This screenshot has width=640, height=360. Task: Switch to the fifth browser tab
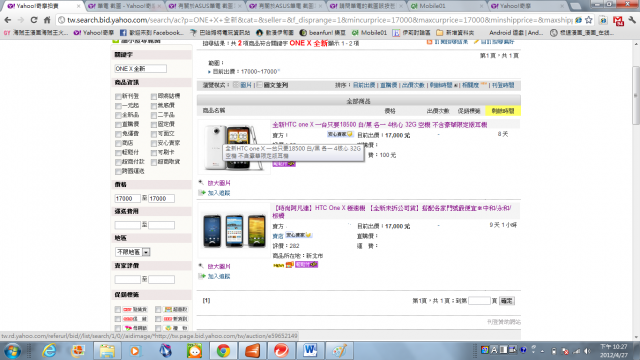point(367,6)
